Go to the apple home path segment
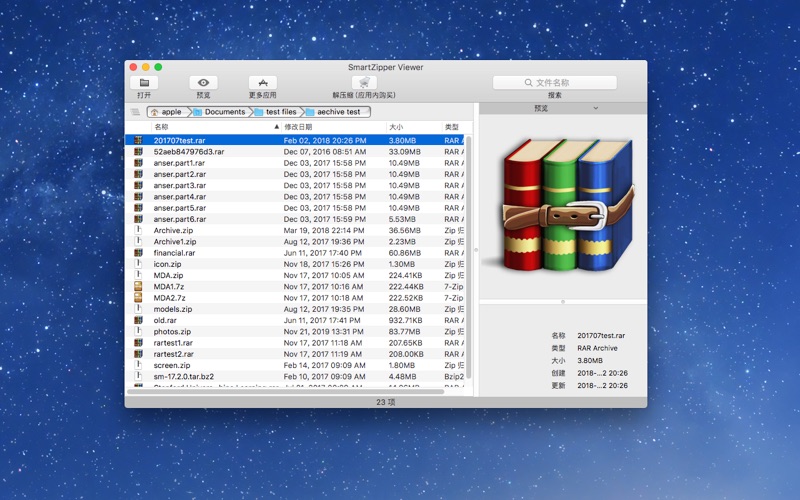 click(167, 112)
